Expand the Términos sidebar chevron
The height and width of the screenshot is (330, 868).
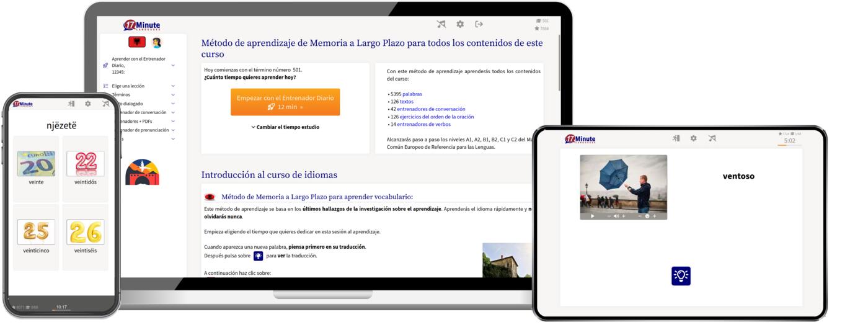tap(173, 95)
